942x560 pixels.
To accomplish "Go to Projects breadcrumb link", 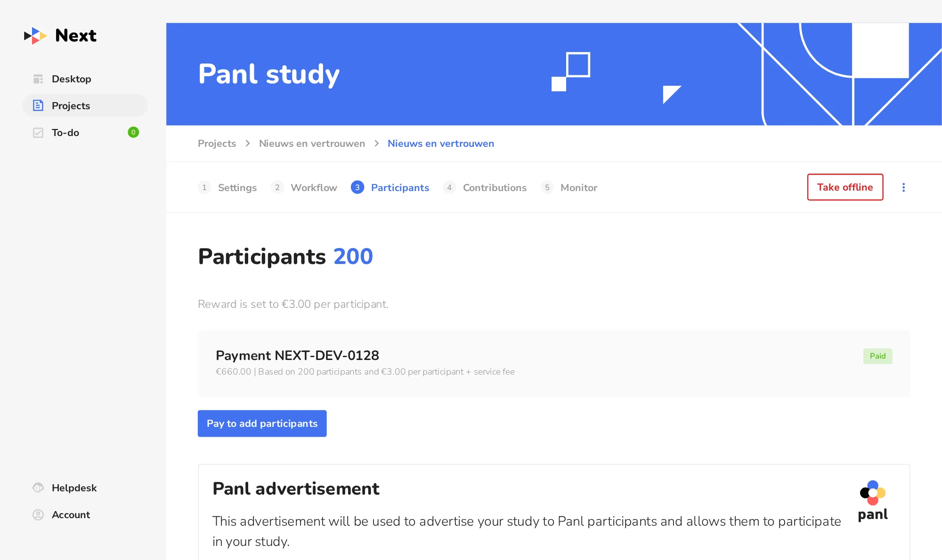I will [217, 144].
